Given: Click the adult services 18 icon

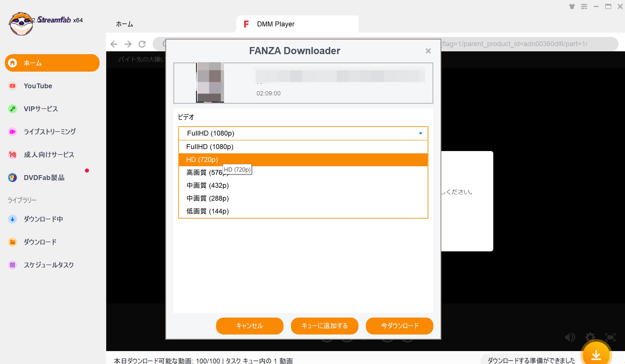Looking at the screenshot, I should pyautogui.click(x=12, y=154).
